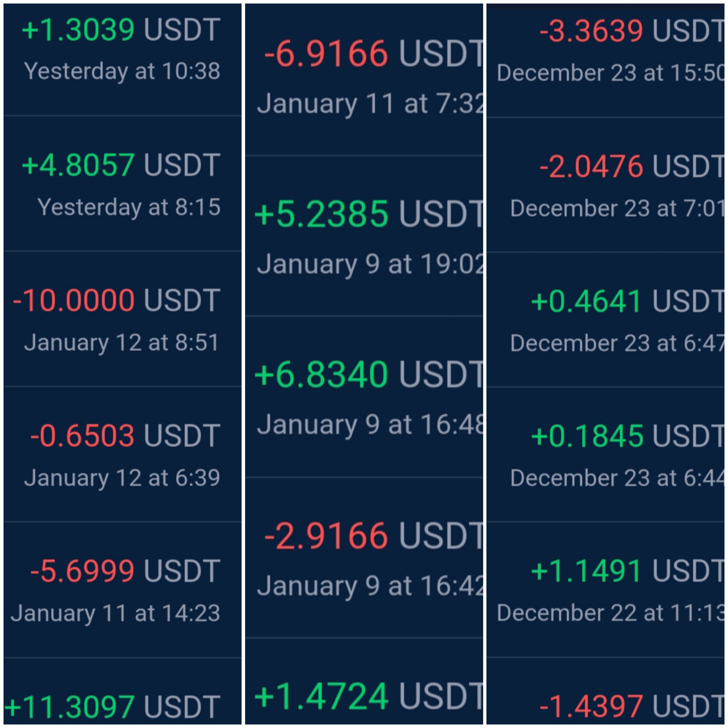
Task: Open the +1.3039 USDT transaction entry
Action: [x=122, y=60]
